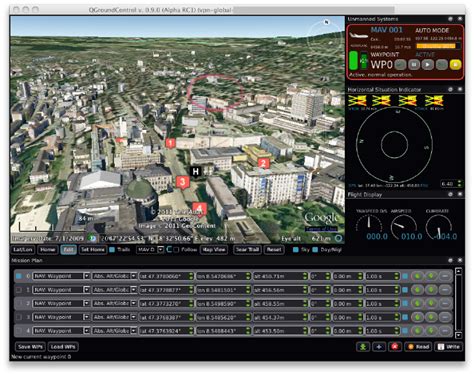
Task: Open the Abs. Alt/Global frame dropdown for waypoint 4
Action: point(115,331)
